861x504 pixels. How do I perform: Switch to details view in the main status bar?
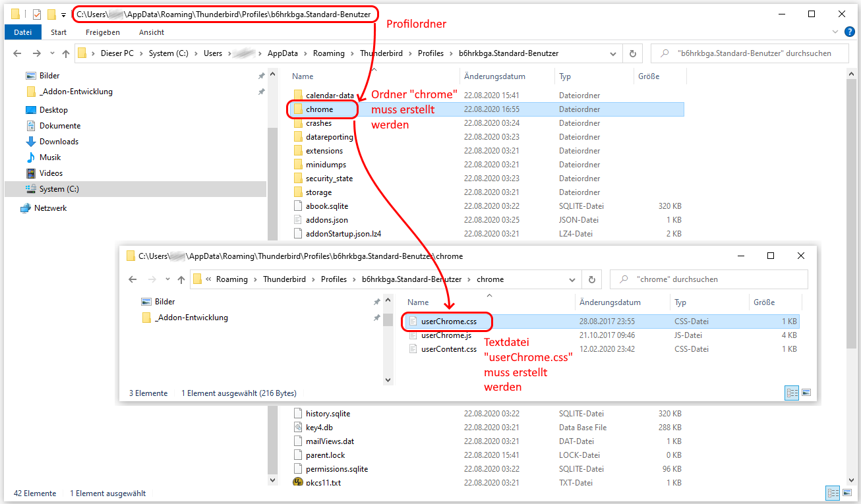[833, 493]
